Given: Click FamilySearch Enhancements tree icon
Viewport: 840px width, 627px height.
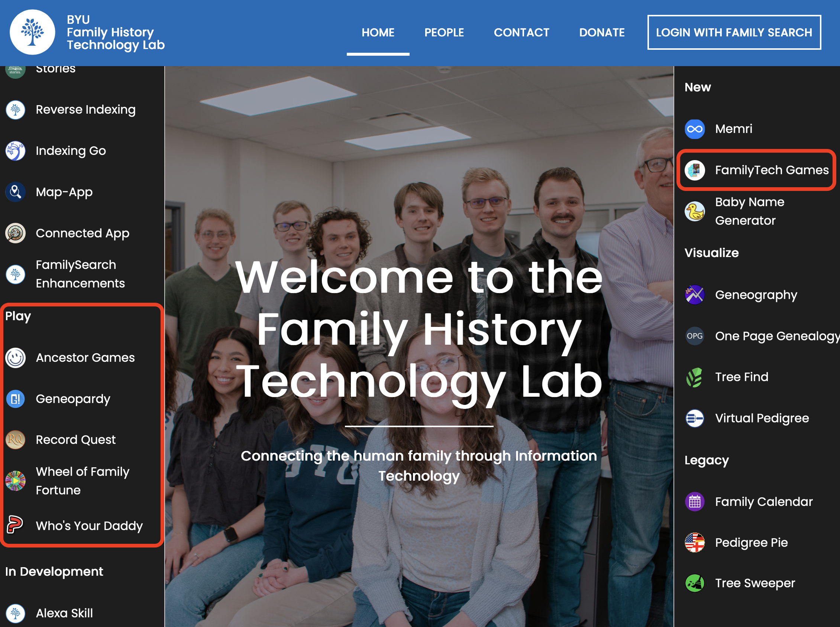Looking at the screenshot, I should [16, 274].
